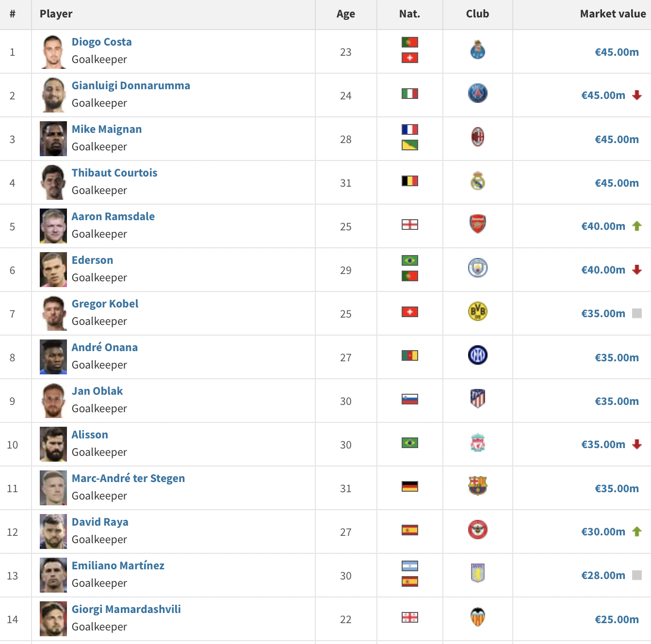Image resolution: width=651 pixels, height=644 pixels.
Task: Open the Liverpool club crest
Action: 478,443
